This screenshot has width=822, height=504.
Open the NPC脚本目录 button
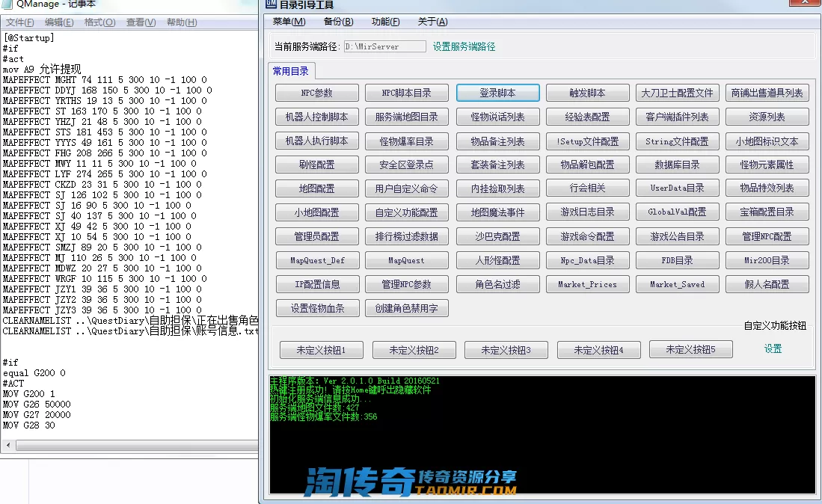[407, 93]
